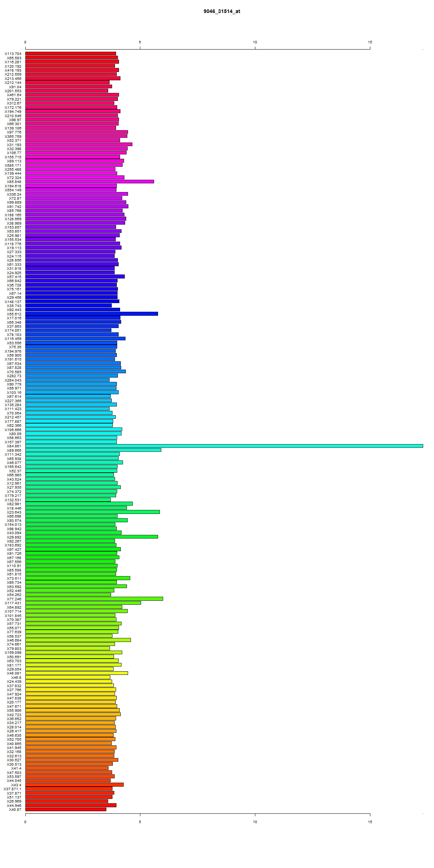Click the X336.24 label
Image resolution: width=434 pixels, height=868 pixels.
tap(14, 194)
